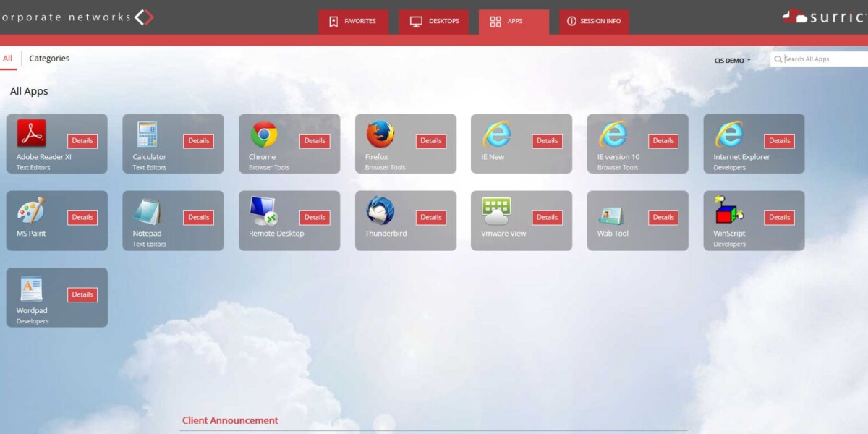The width and height of the screenshot is (868, 434).
Task: Show Details for IE version 10
Action: tap(663, 141)
